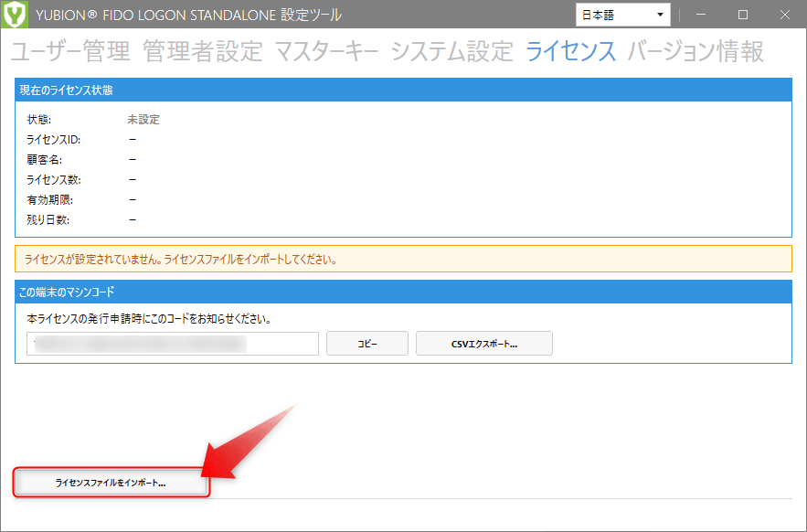Open the 日本語 language dropdown
Screen dimensions: 807x532
622,15
